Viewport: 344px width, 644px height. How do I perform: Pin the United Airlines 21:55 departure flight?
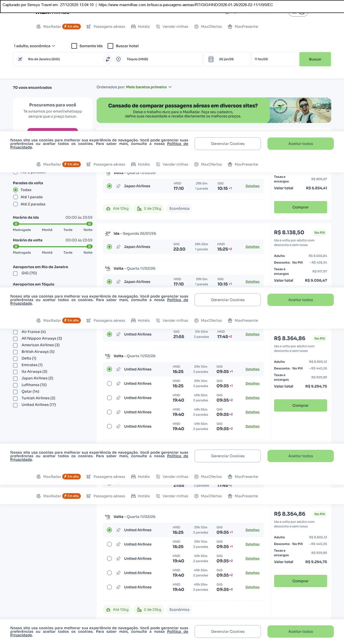(x=118, y=334)
